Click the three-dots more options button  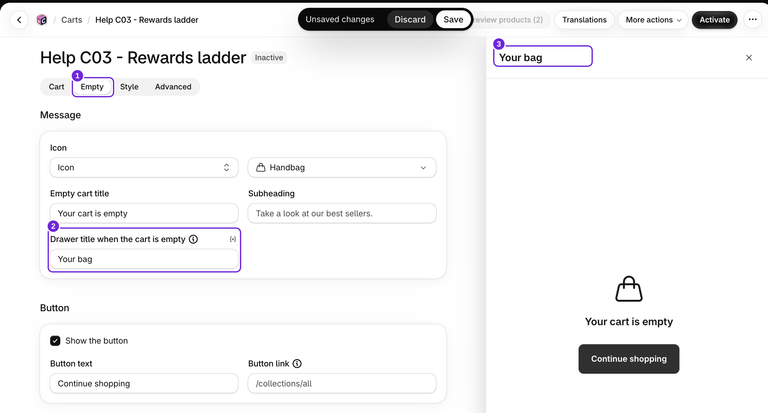tap(752, 20)
